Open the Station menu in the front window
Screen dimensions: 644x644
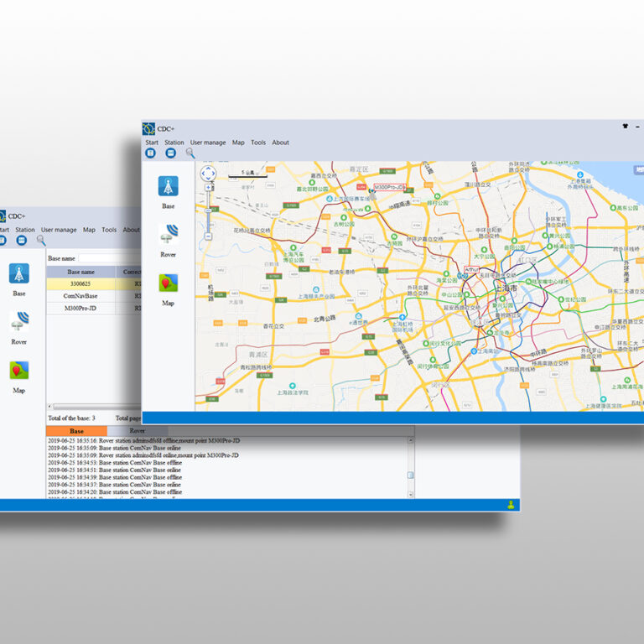tap(174, 143)
